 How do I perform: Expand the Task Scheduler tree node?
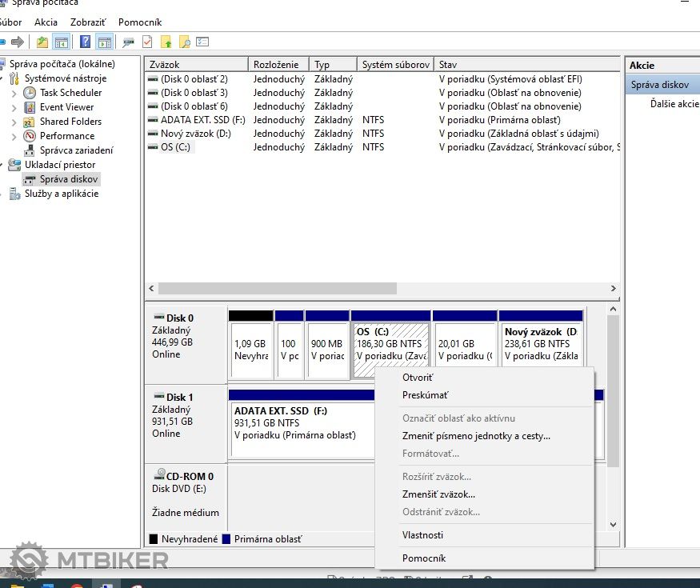[x=14, y=93]
